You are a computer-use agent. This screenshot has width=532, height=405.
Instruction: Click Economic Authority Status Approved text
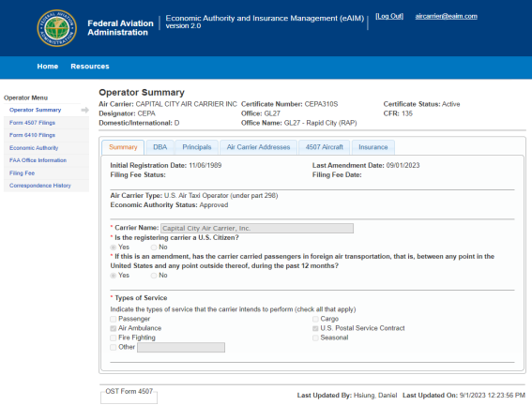(x=169, y=205)
